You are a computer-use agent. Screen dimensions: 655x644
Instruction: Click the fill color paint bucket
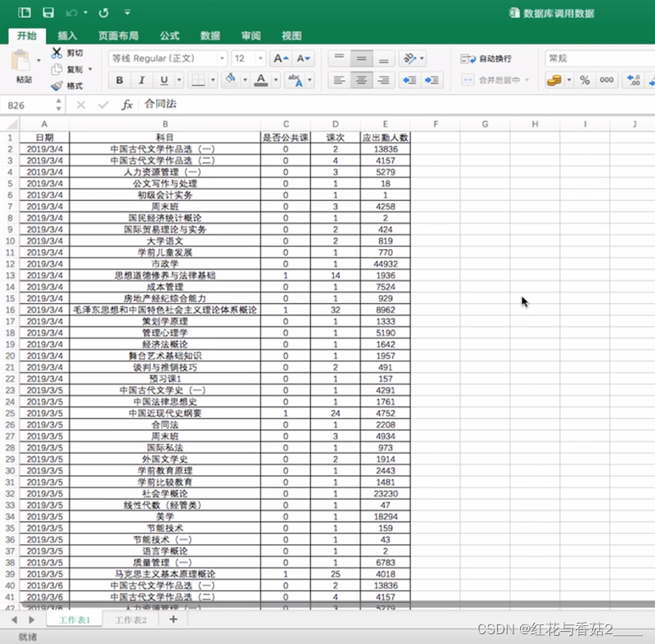point(230,79)
